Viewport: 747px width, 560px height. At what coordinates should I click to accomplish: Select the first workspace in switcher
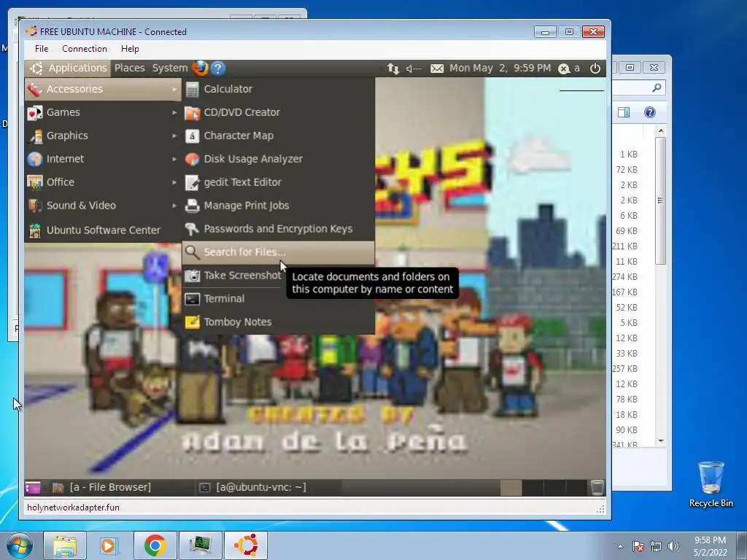(511, 488)
